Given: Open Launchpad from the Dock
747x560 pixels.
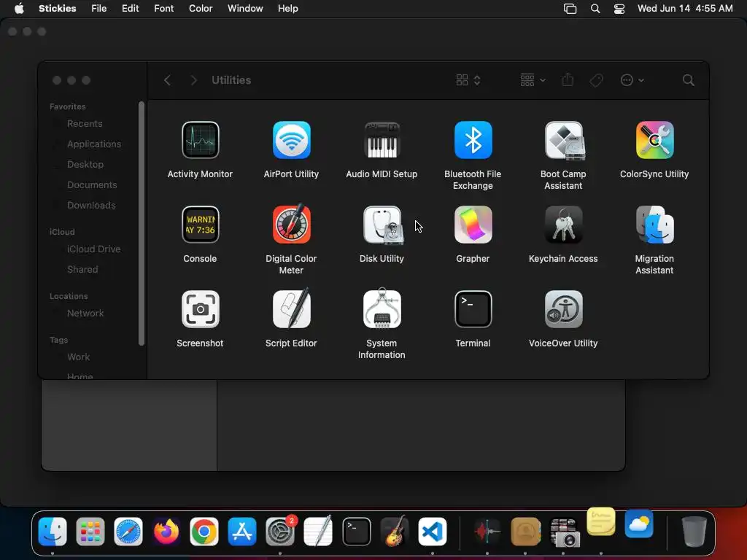Looking at the screenshot, I should (90, 532).
